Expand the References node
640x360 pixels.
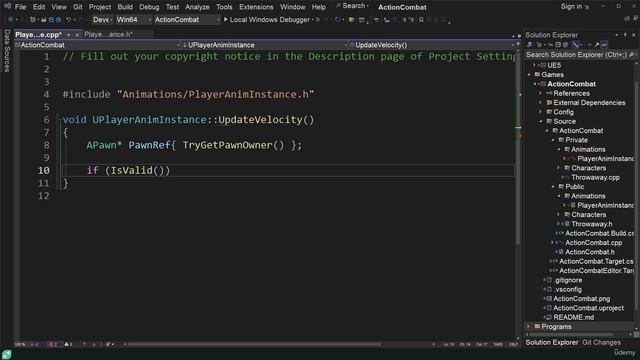541,93
